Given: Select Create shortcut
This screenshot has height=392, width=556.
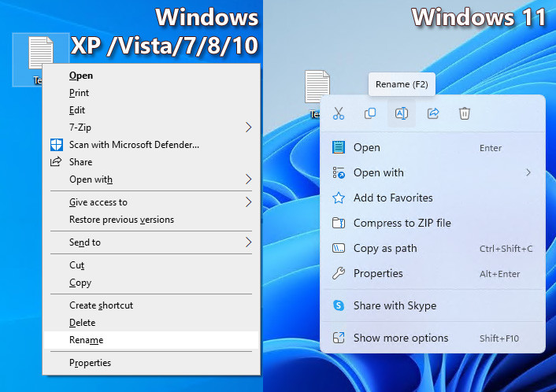Looking at the screenshot, I should click(x=151, y=305).
